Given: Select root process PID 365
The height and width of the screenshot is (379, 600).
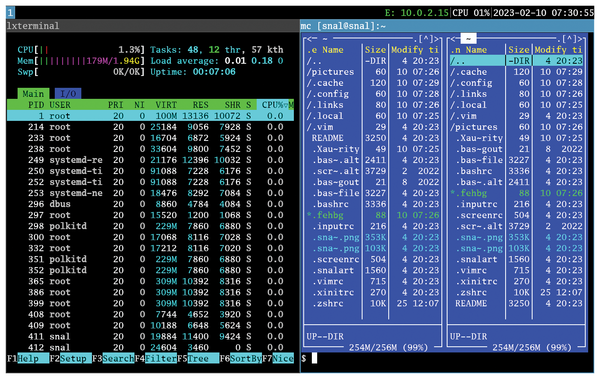Looking at the screenshot, I should [150, 281].
